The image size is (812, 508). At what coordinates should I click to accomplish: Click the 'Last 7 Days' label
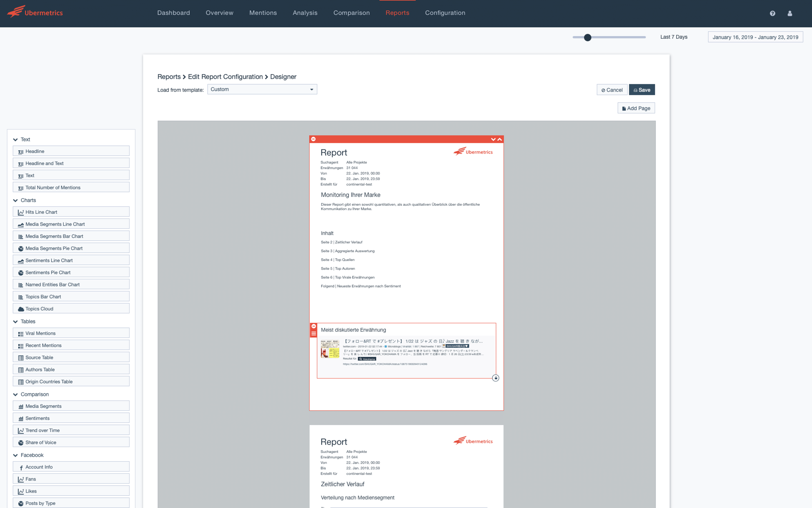(674, 37)
